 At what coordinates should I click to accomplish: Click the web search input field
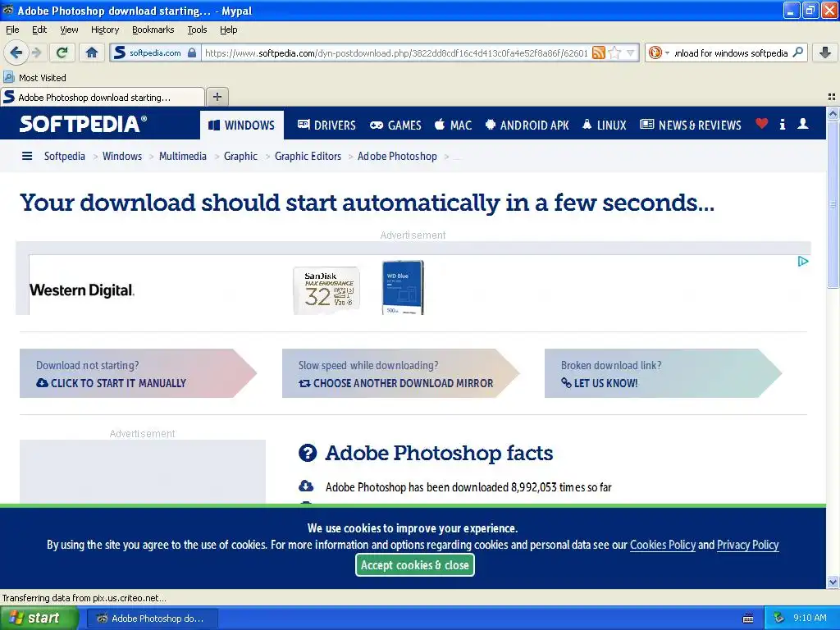[x=731, y=52]
